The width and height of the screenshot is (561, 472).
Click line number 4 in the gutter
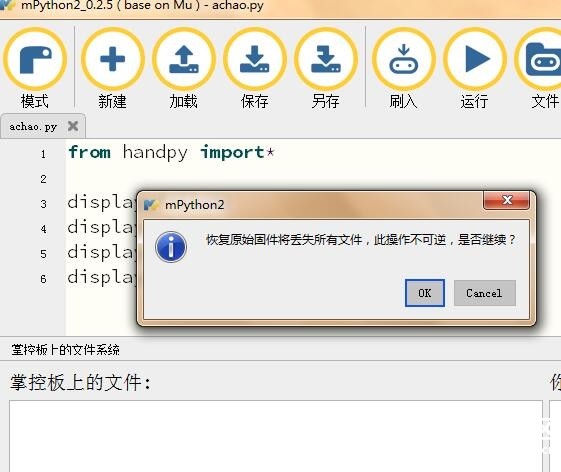[x=43, y=229]
